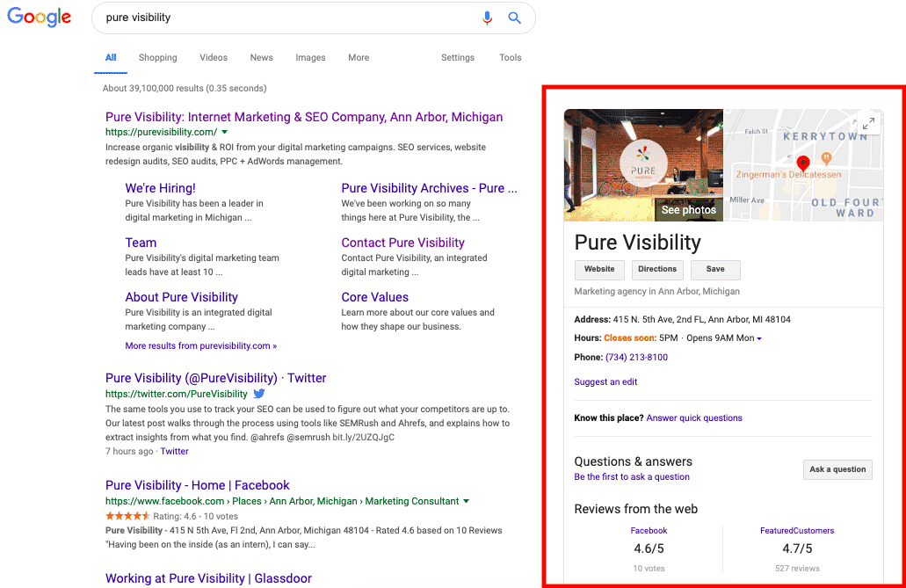Click the phone number (734) 213-8100
906x588 pixels.
(x=636, y=358)
